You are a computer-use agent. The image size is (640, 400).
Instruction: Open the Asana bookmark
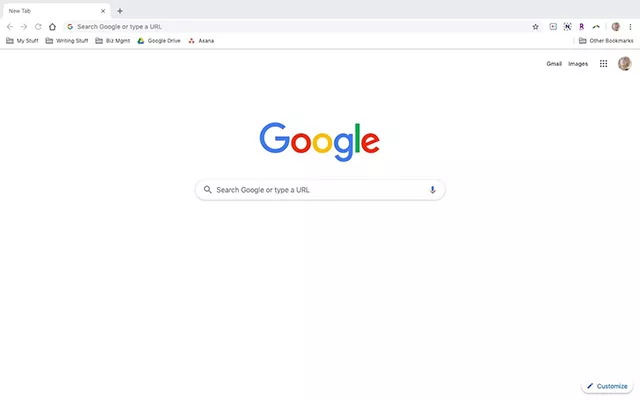(201, 41)
